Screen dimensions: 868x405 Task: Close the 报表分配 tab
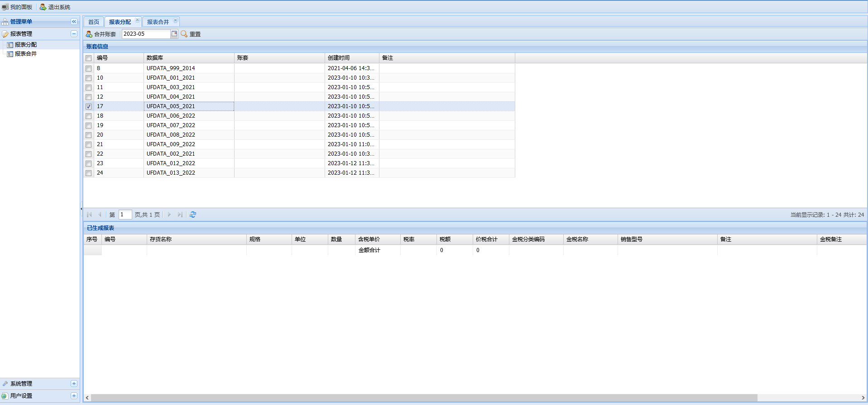coord(138,20)
